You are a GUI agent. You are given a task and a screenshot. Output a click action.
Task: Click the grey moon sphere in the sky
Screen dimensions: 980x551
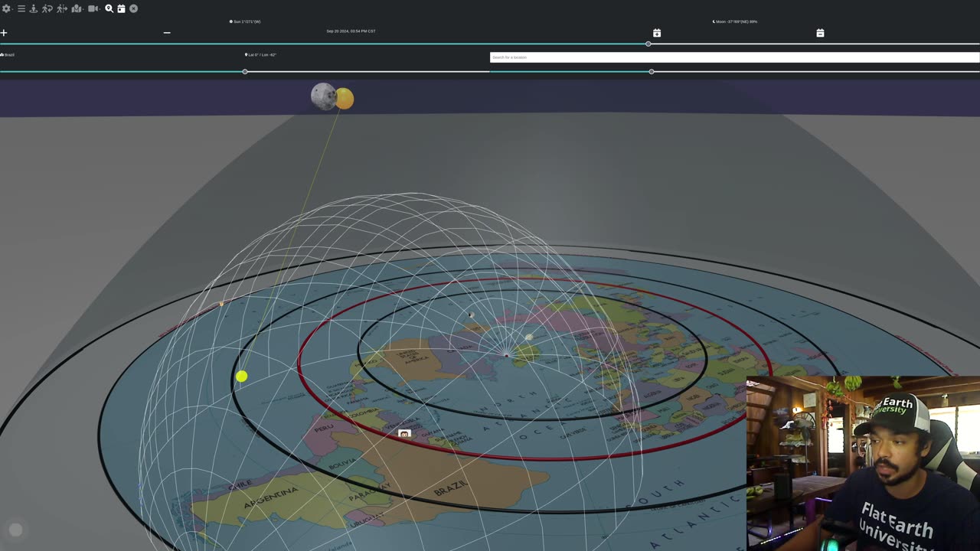click(x=322, y=96)
